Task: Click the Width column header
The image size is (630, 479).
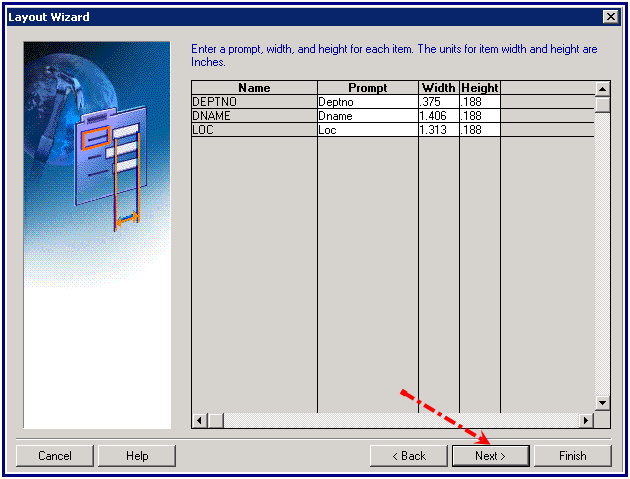Action: point(439,88)
